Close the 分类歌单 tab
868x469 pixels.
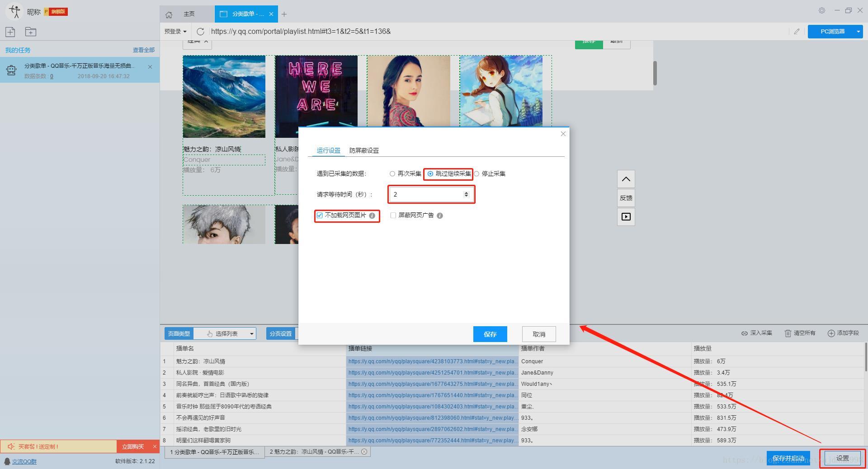tap(271, 14)
